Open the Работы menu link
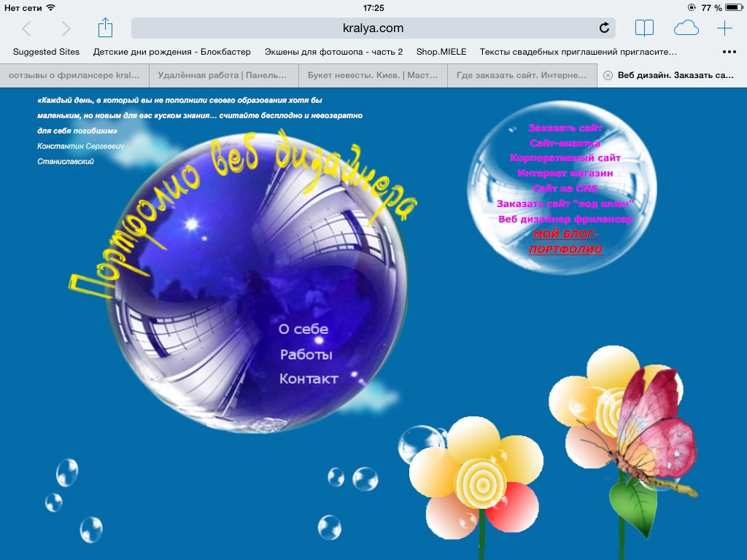Viewport: 747px width, 560px height. coord(306,354)
